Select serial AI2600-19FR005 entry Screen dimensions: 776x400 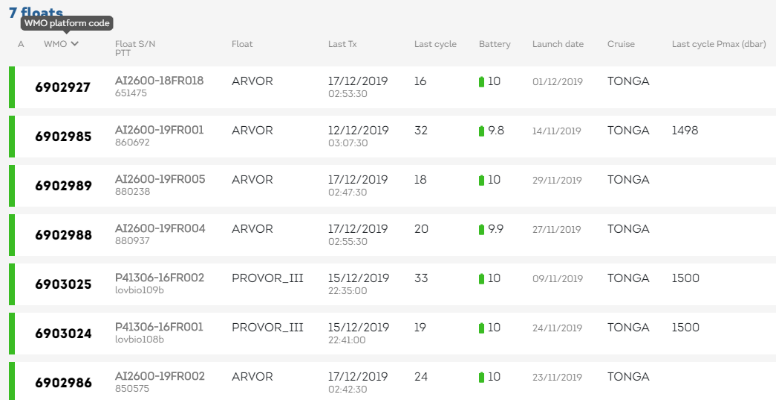tap(160, 179)
